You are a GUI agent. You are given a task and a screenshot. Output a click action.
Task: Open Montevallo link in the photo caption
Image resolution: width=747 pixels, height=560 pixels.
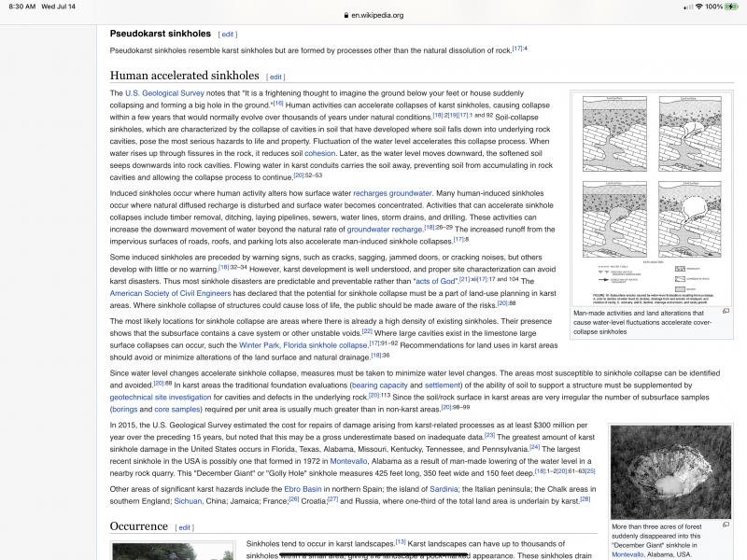pyautogui.click(x=627, y=554)
